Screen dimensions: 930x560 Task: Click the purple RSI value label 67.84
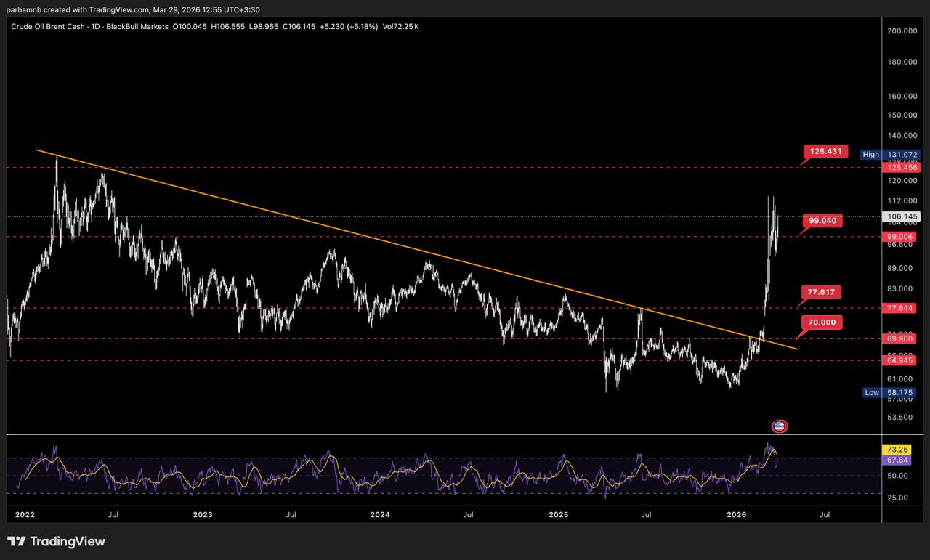click(893, 460)
